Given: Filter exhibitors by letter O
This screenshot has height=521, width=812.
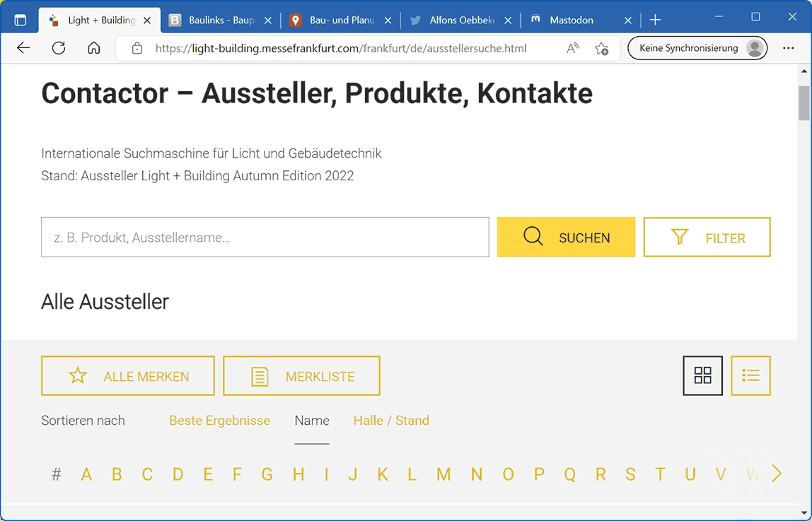Looking at the screenshot, I should [x=508, y=474].
